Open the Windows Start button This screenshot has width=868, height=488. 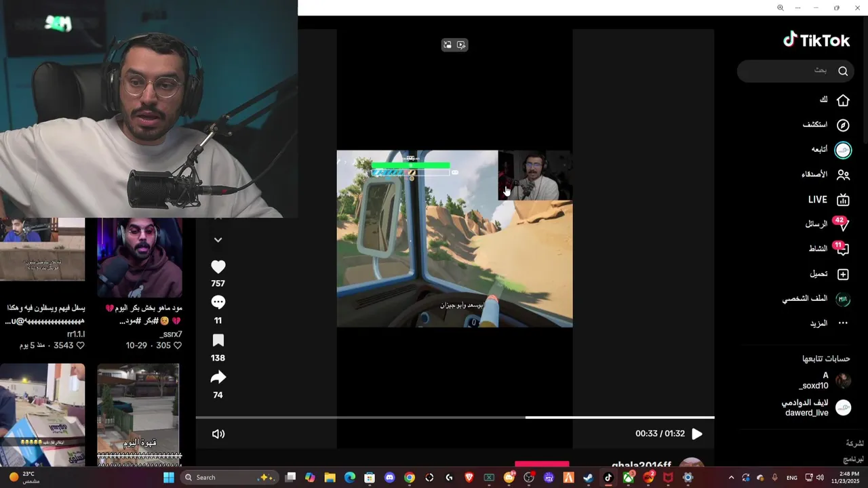(169, 478)
